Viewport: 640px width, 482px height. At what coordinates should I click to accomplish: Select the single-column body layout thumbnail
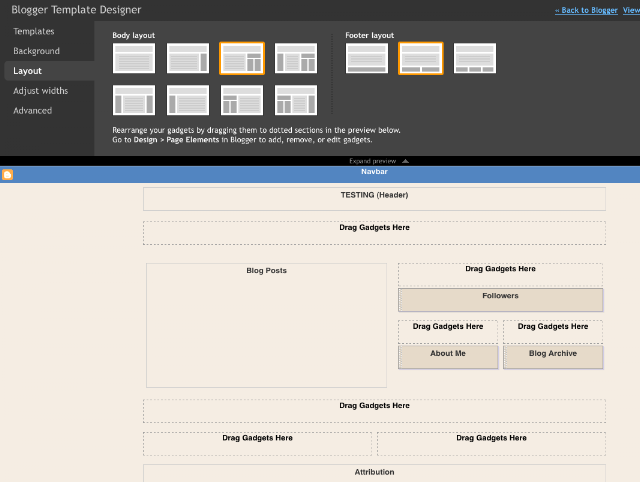pyautogui.click(x=134, y=58)
